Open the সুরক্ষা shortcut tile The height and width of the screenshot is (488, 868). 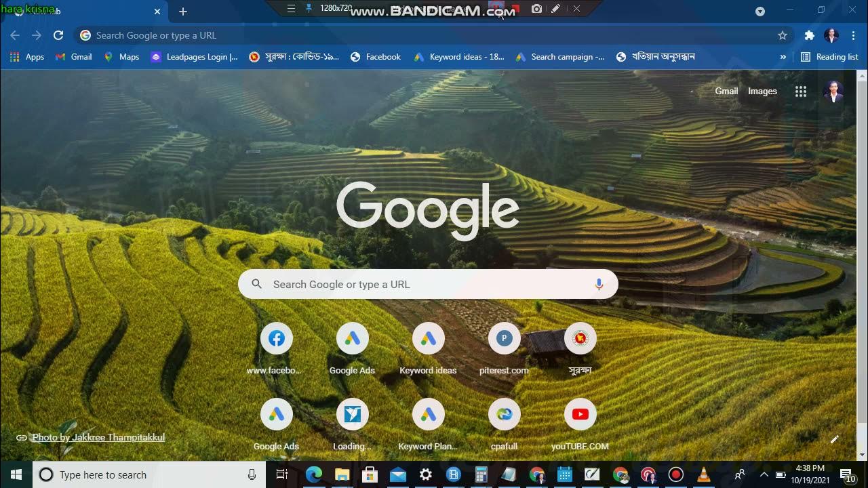point(580,350)
